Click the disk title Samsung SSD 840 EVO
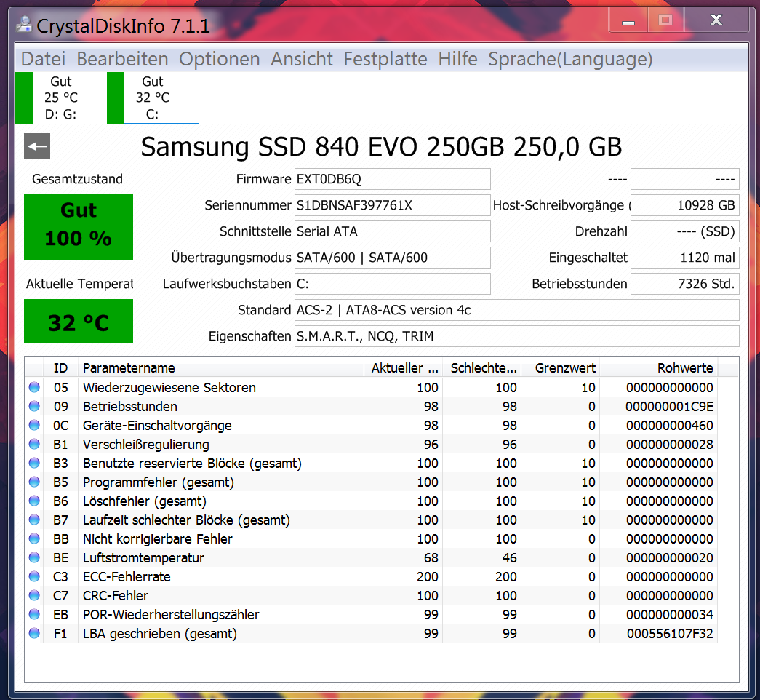Screen dimensions: 760x700 point(381,146)
